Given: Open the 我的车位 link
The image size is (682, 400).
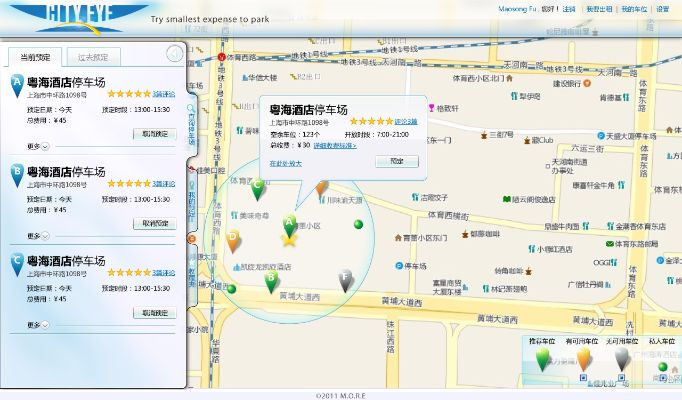Looking at the screenshot, I should point(634,9).
